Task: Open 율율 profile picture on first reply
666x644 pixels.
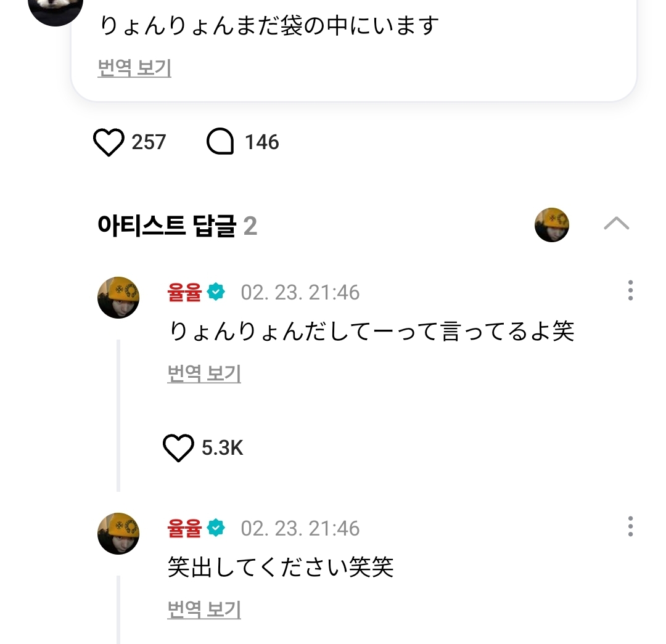Action: (118, 297)
